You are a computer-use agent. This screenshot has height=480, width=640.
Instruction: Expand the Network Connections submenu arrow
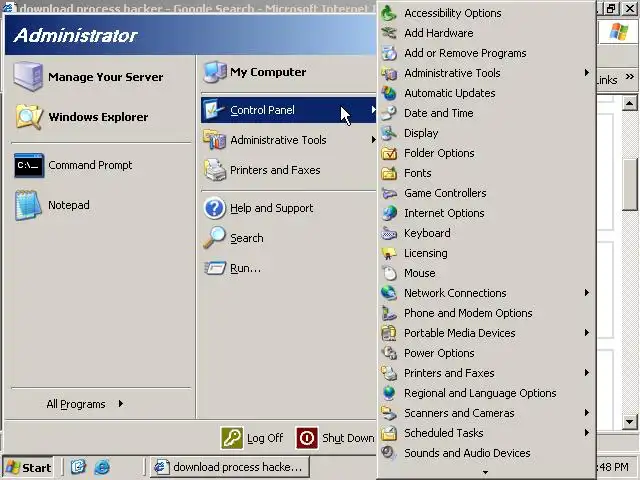[x=587, y=293]
